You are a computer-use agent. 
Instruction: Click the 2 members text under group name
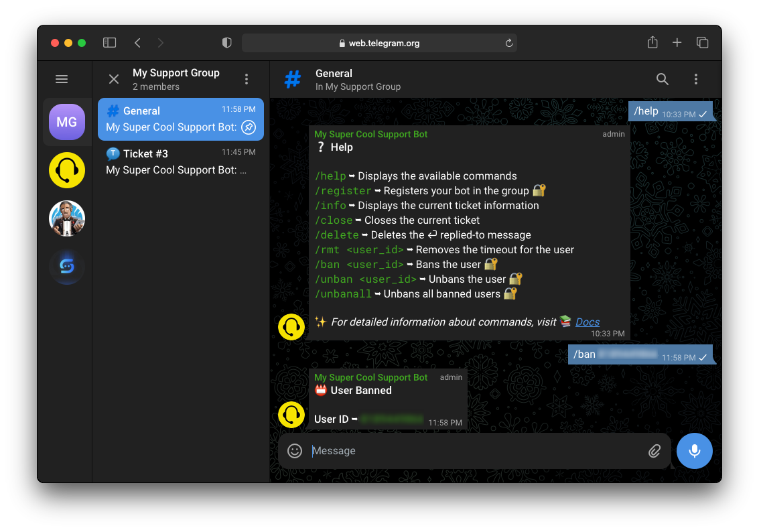click(156, 86)
